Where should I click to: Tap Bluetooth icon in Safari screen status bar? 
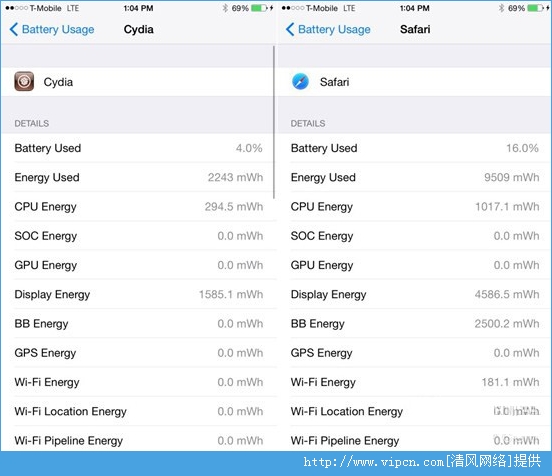click(502, 8)
